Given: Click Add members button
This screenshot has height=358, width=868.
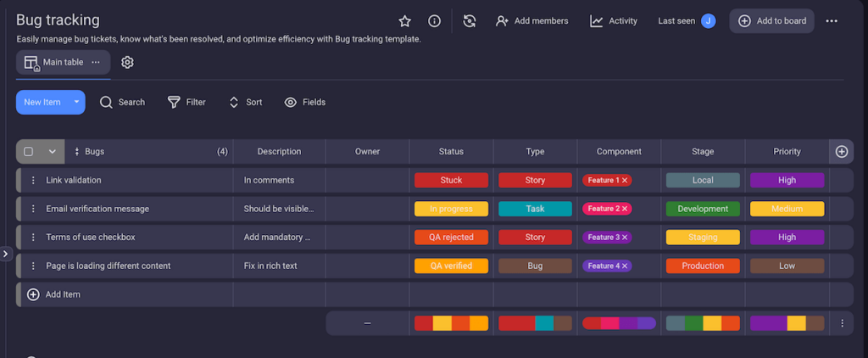Looking at the screenshot, I should coord(532,21).
